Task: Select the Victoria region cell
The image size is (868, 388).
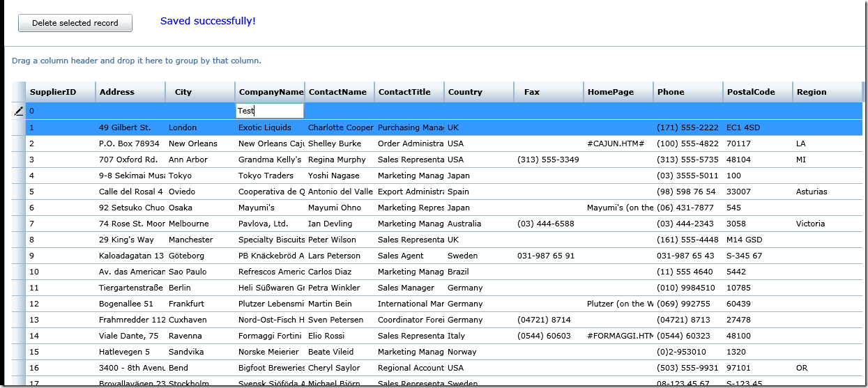Action: click(828, 224)
